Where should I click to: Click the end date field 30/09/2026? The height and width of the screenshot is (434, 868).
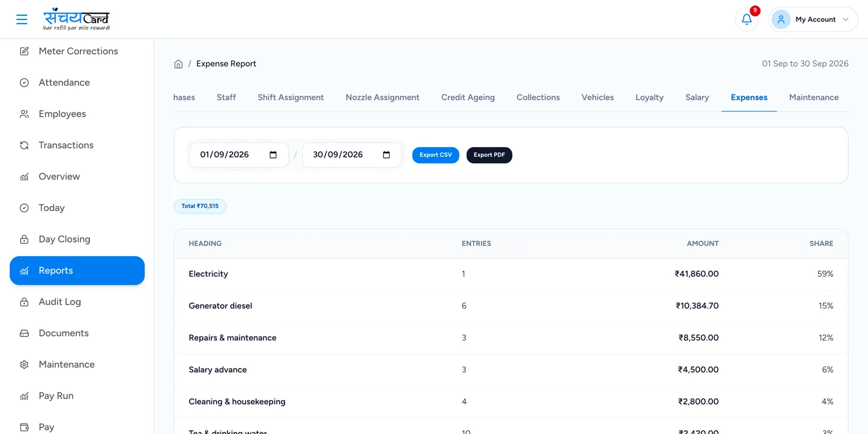coord(352,155)
